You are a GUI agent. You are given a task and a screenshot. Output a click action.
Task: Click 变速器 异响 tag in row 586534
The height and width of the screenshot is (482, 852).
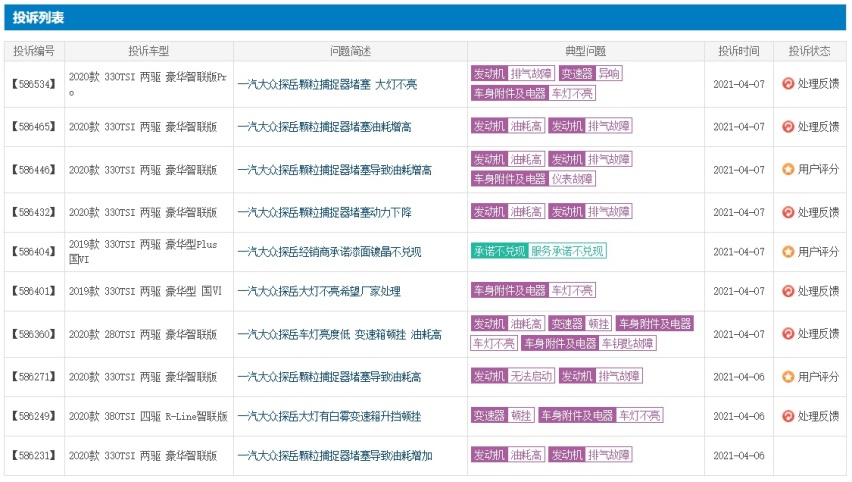tap(590, 73)
